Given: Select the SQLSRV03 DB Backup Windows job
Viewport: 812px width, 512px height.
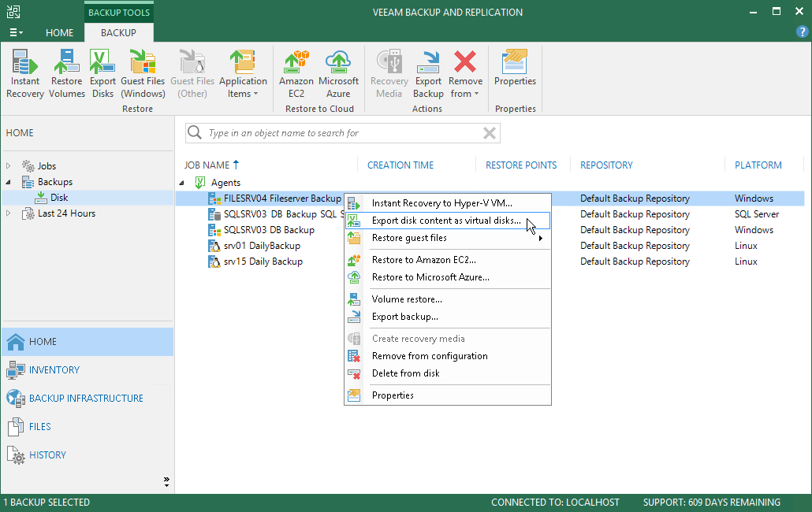Looking at the screenshot, I should pos(269,230).
